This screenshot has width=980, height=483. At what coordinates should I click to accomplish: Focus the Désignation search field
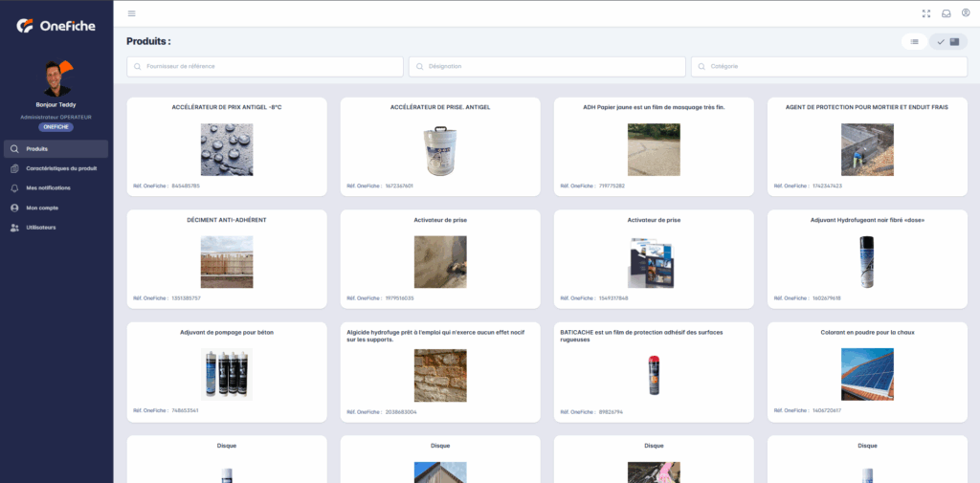tap(546, 67)
